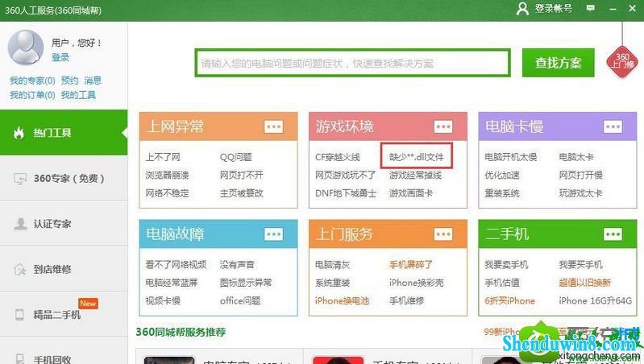Viewport: 644px width, 364px height.
Task: Click the 登录 link under greeting
Action: pos(60,57)
